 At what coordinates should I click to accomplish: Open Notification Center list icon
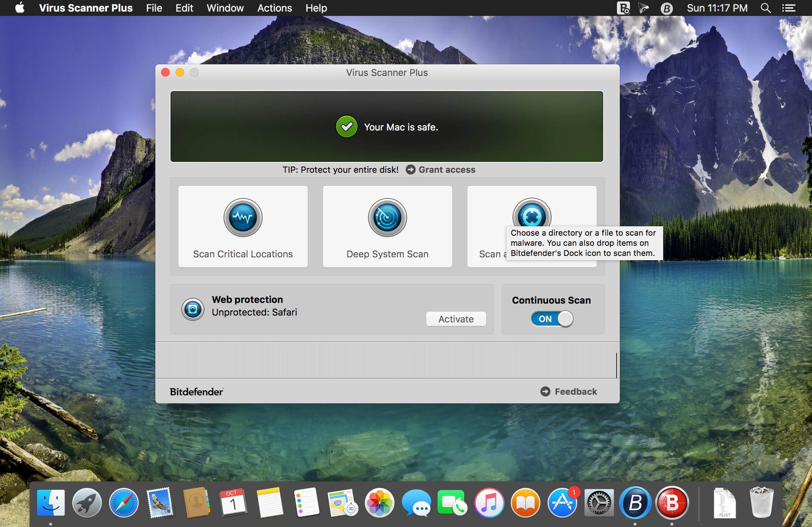tap(789, 8)
